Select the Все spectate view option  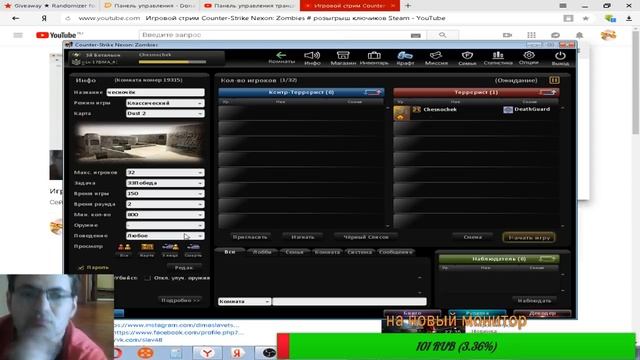124,250
